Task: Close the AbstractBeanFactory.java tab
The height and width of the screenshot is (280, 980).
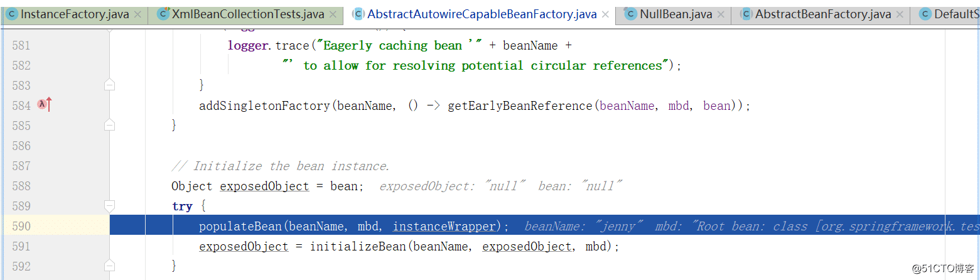Action: point(900,14)
